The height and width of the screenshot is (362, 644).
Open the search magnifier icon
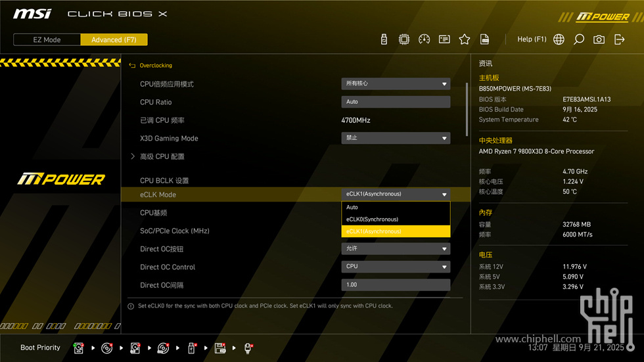(579, 39)
